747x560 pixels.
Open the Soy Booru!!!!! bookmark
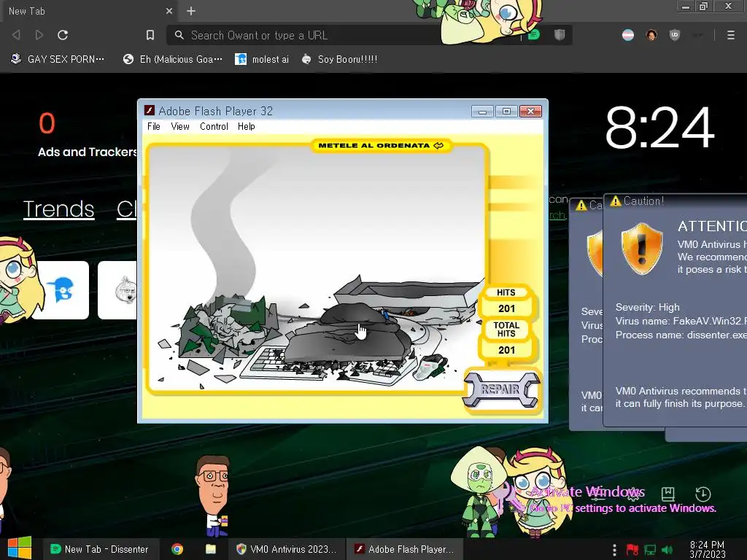pyautogui.click(x=340, y=59)
